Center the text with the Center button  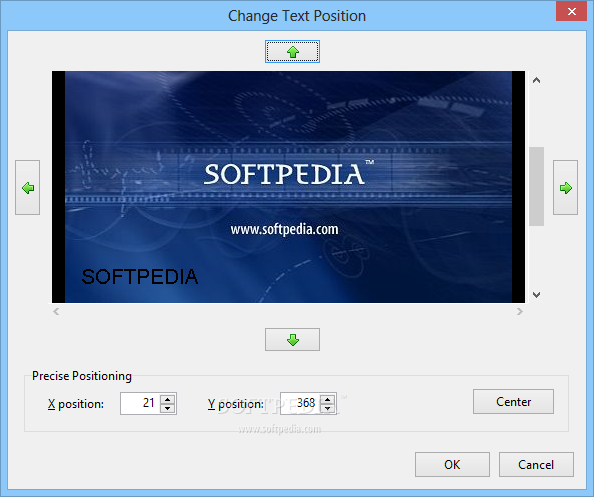click(513, 402)
